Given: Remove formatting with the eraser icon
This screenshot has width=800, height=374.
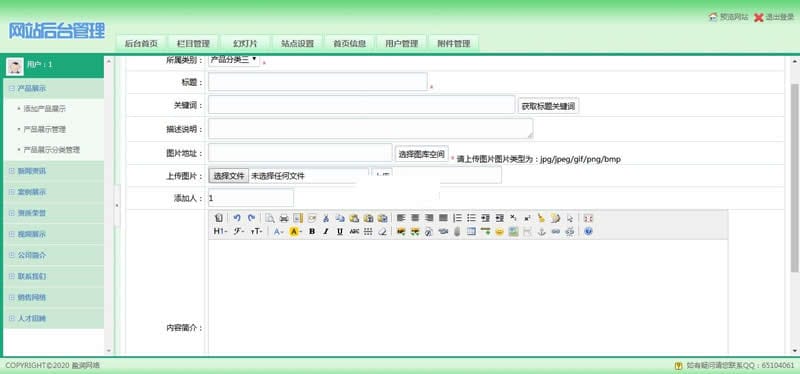Looking at the screenshot, I should 382,231.
